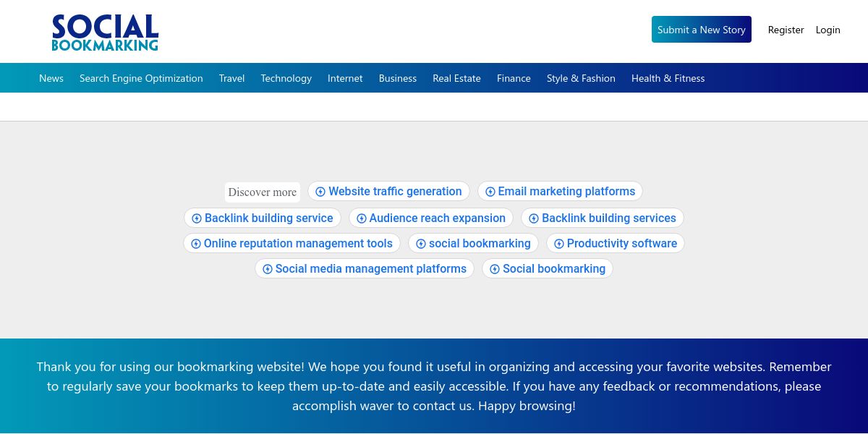Select the Backlink building service suggestion
The width and height of the screenshot is (868, 434).
coord(262,218)
